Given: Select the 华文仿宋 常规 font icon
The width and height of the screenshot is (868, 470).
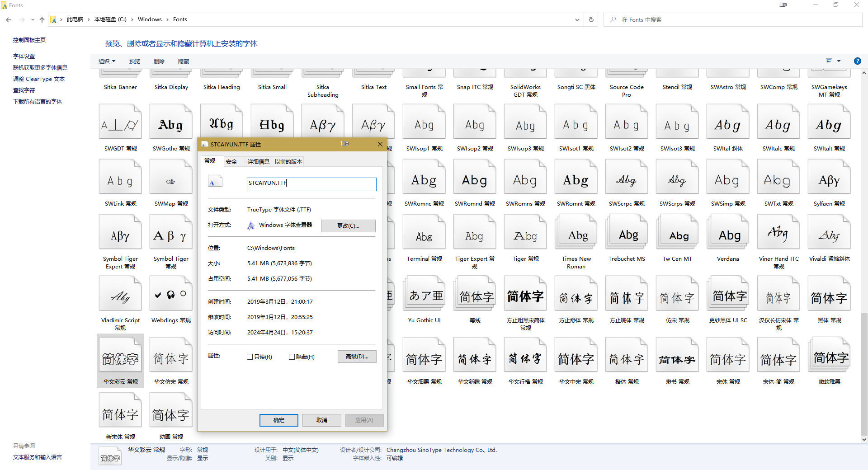Looking at the screenshot, I should point(171,355).
